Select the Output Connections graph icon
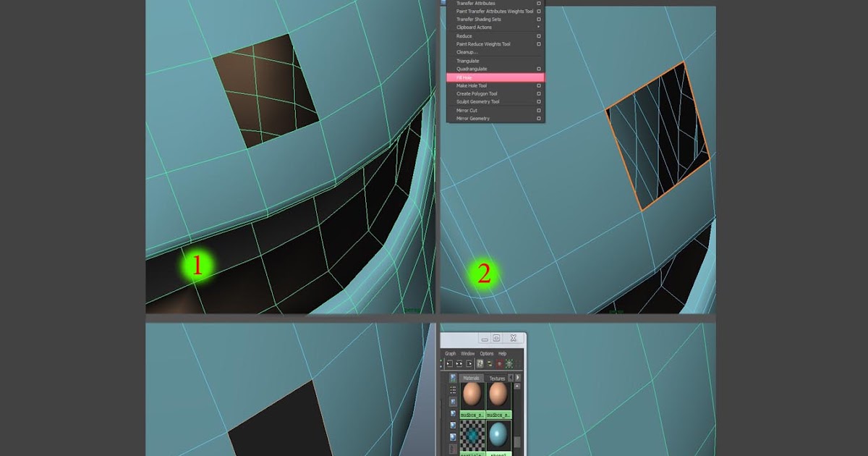Screen dimensions: 868x456 point(469,363)
